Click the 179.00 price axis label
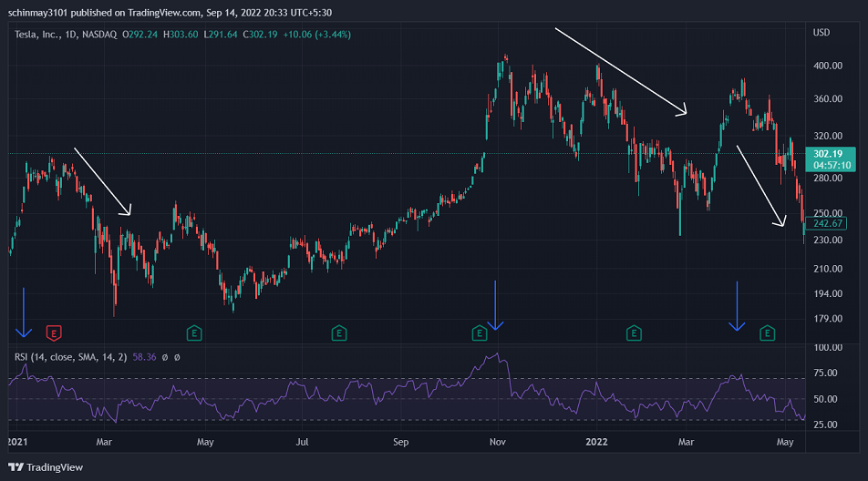Image resolution: width=868 pixels, height=481 pixels. pyautogui.click(x=828, y=319)
